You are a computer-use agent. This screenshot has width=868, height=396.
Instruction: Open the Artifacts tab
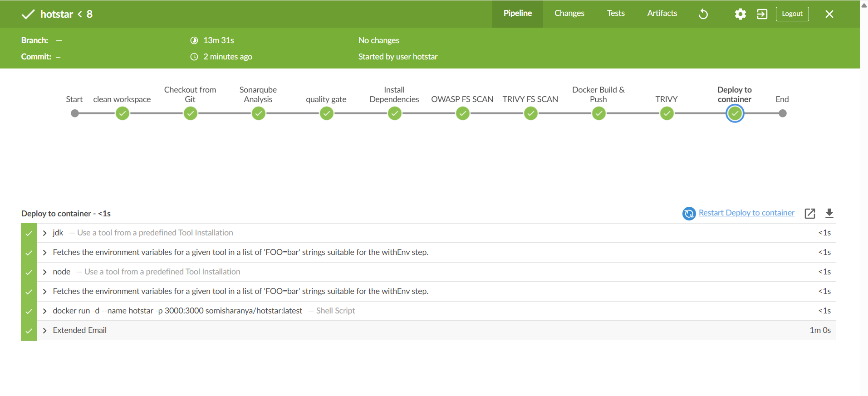pyautogui.click(x=662, y=14)
